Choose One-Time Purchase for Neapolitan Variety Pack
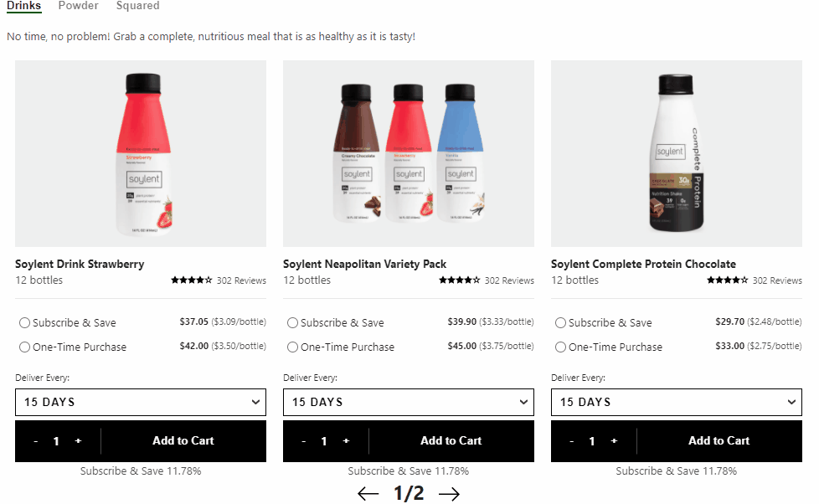 293,347
